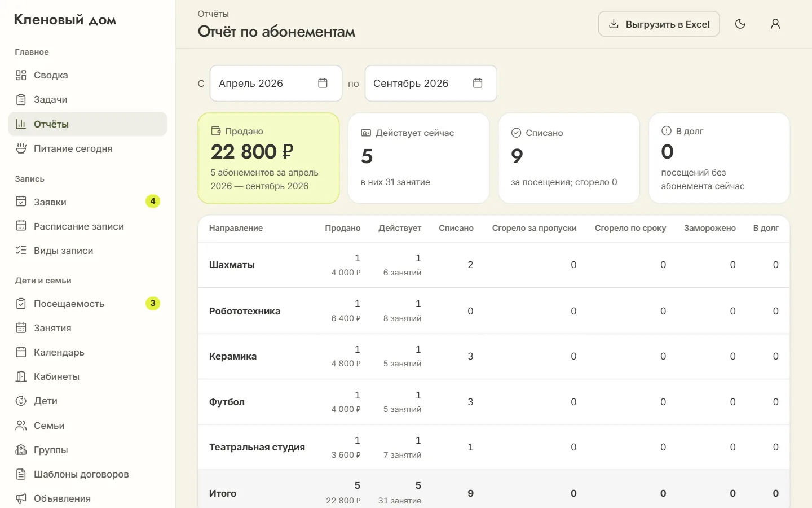The image size is (812, 508).
Task: Open Календарь from the sidebar
Action: (87, 352)
